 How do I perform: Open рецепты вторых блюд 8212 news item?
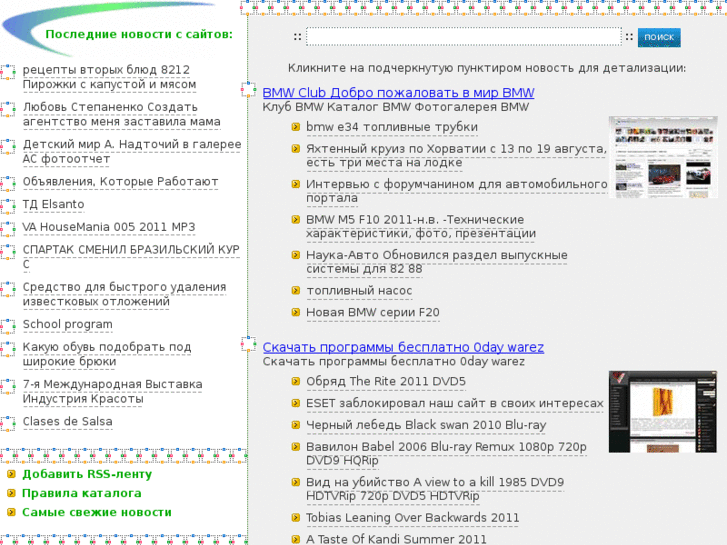tap(109, 77)
